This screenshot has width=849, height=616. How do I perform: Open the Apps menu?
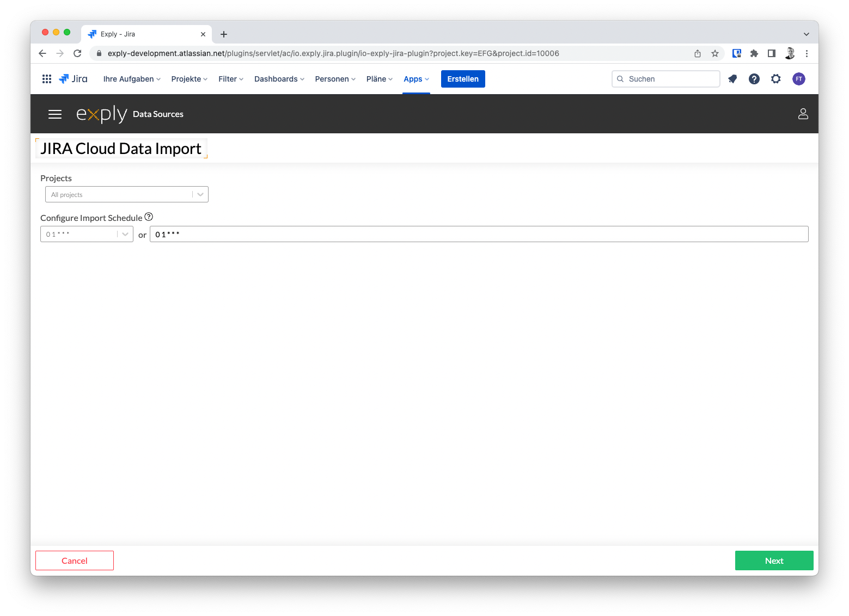coord(417,79)
